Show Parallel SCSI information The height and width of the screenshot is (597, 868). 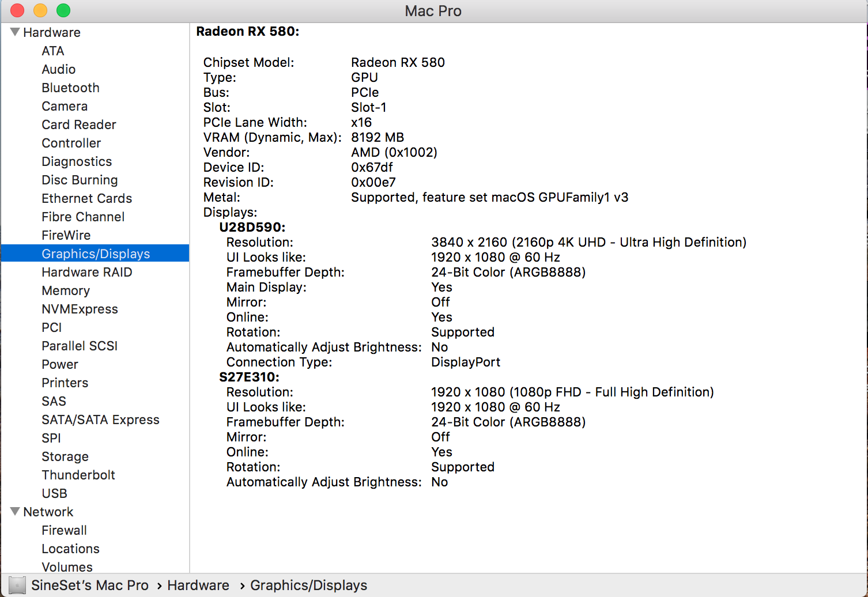click(80, 346)
